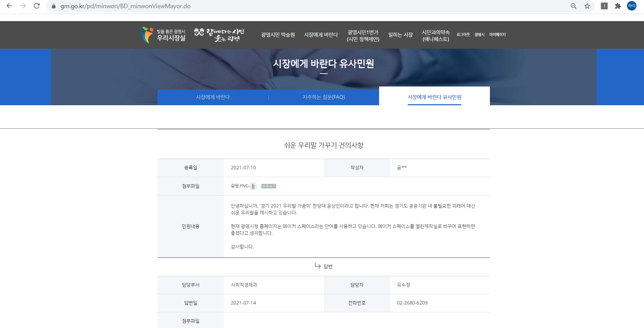
Task: Click the zoom magnifier icon in address bar
Action: pyautogui.click(x=573, y=6)
